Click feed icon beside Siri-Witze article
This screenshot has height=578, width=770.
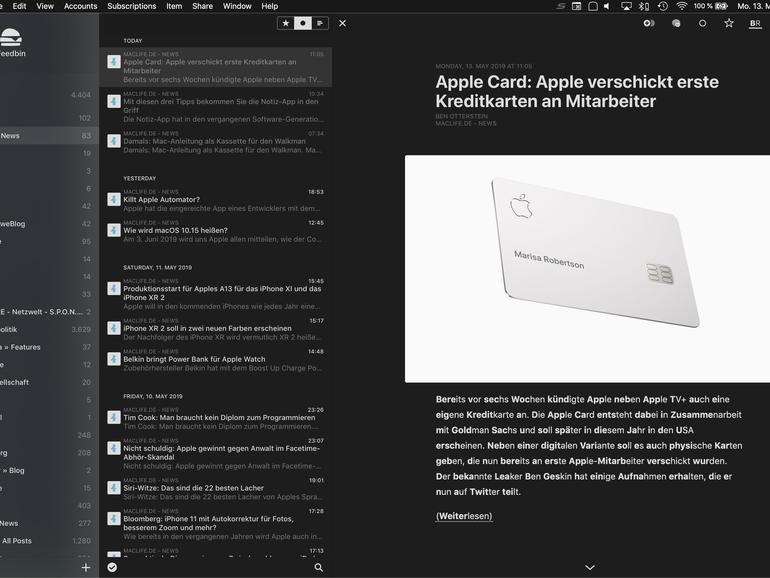114,488
